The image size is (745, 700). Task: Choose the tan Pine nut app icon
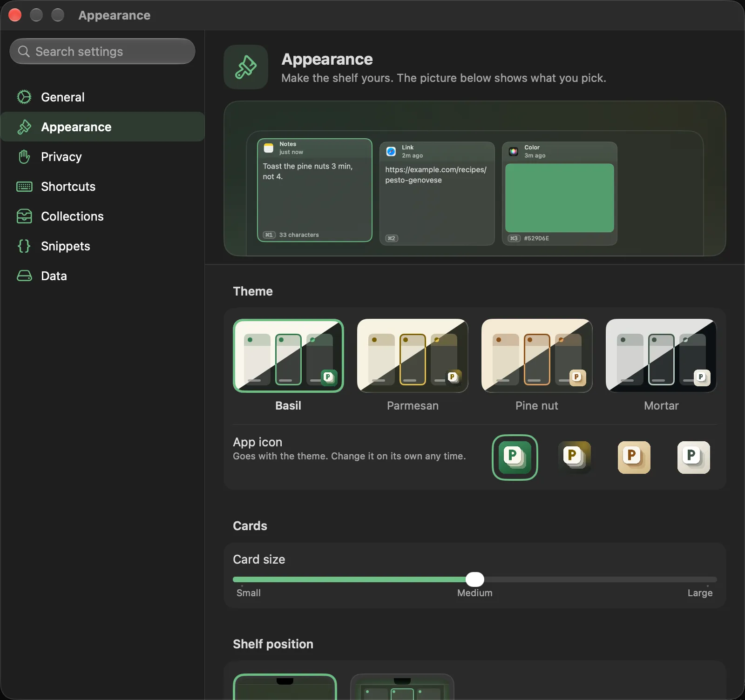pos(634,457)
